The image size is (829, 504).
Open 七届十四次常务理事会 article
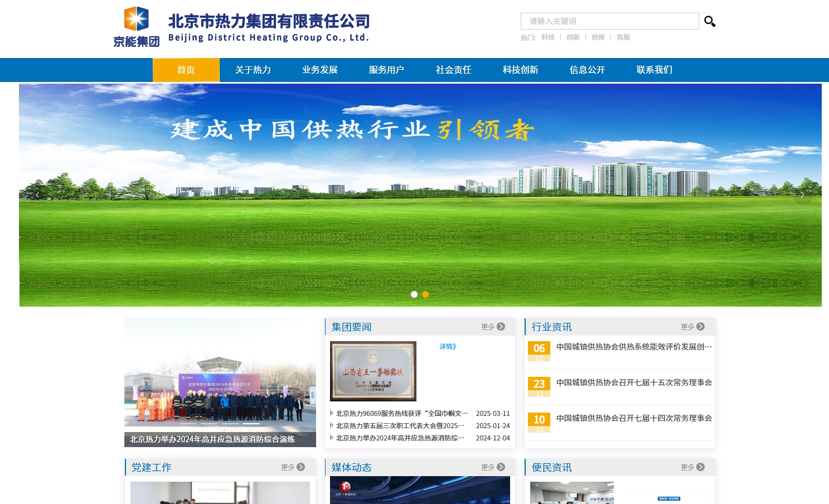(x=634, y=418)
